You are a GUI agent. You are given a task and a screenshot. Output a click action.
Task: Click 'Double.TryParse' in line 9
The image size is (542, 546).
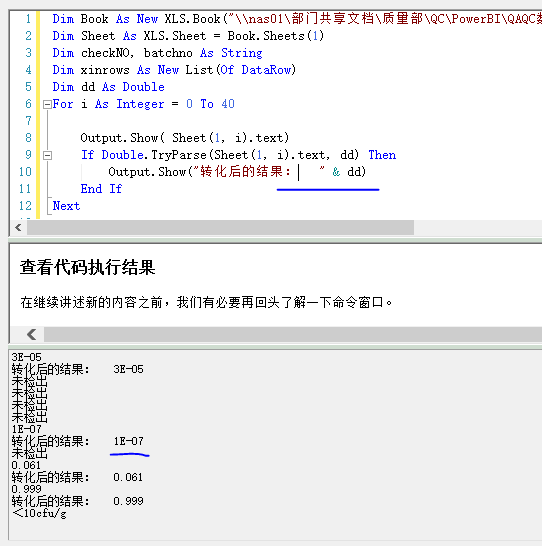[x=154, y=155]
